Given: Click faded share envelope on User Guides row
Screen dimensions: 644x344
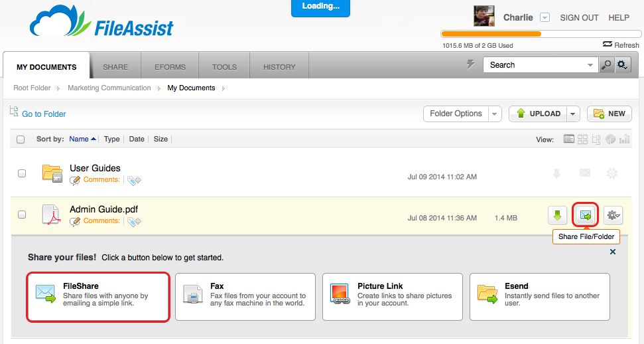Looking at the screenshot, I should (x=585, y=173).
